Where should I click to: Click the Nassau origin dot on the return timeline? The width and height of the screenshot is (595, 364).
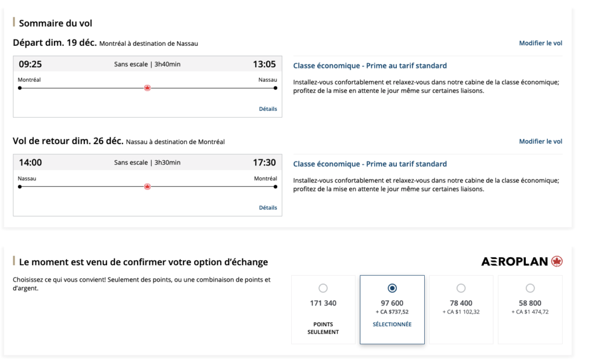tap(20, 187)
